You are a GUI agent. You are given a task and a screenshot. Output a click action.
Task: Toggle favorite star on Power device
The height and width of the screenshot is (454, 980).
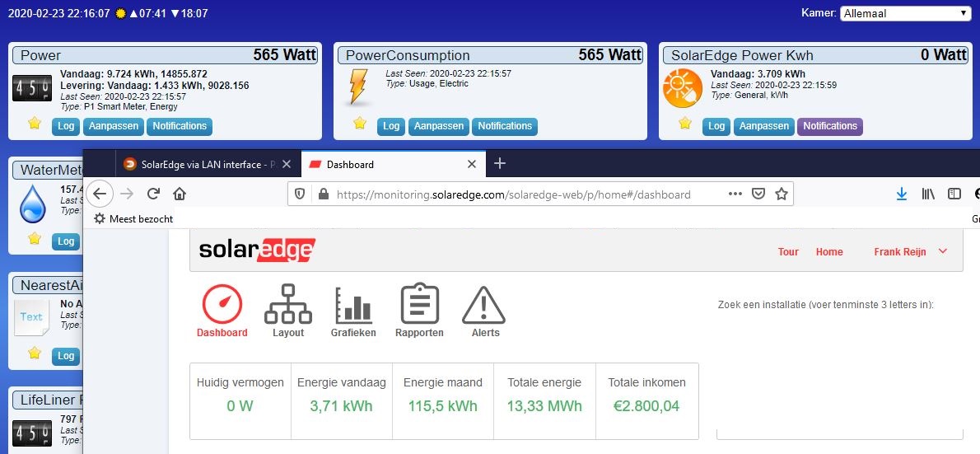(x=35, y=124)
